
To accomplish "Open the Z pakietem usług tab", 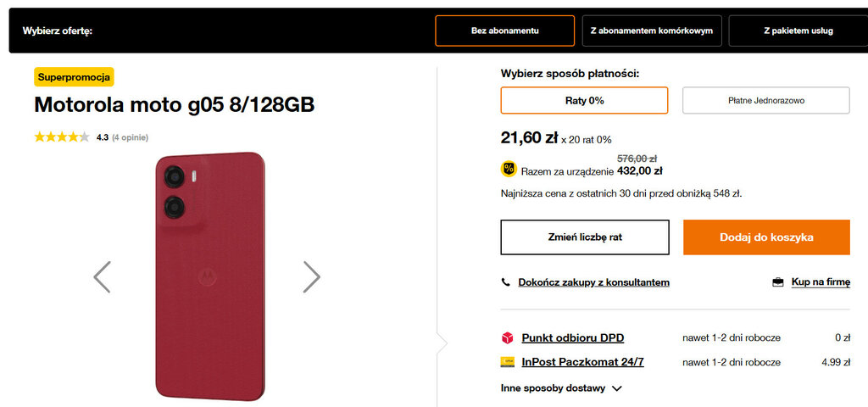I will (797, 31).
